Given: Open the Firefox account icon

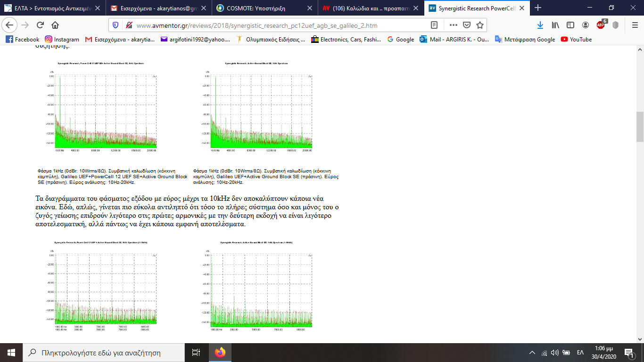Looking at the screenshot, I should tap(586, 25).
